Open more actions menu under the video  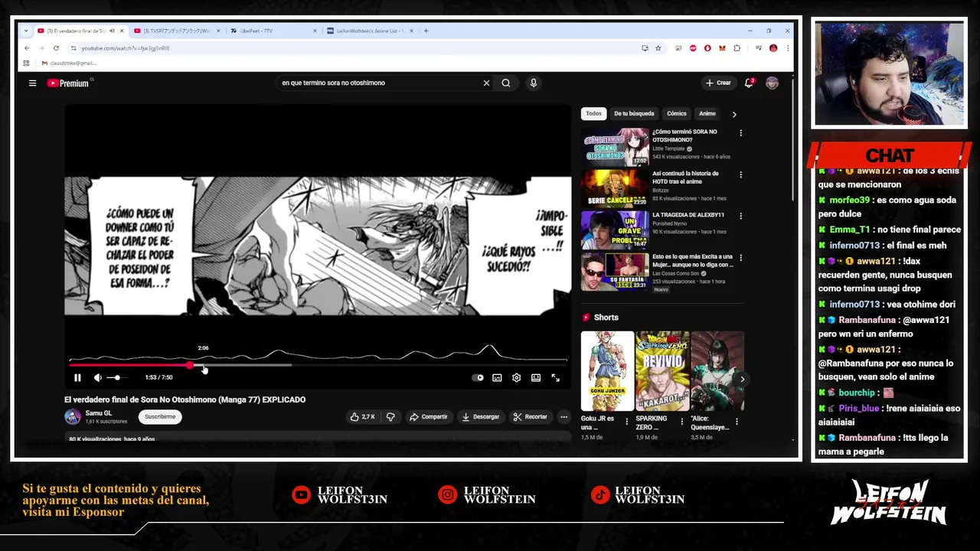[x=564, y=416]
